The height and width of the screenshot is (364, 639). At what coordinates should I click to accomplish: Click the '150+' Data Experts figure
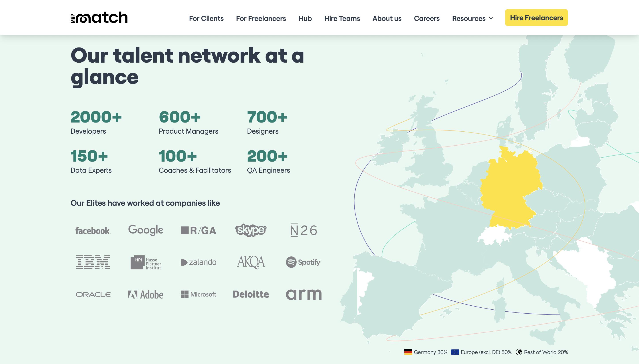pos(89,156)
